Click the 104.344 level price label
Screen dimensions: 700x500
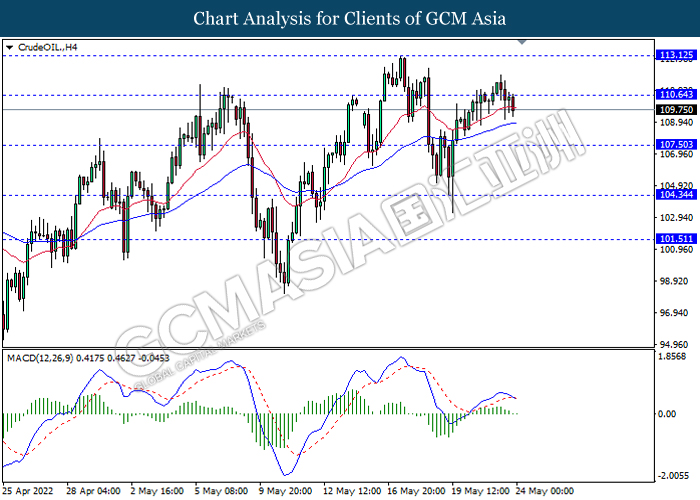point(676,194)
